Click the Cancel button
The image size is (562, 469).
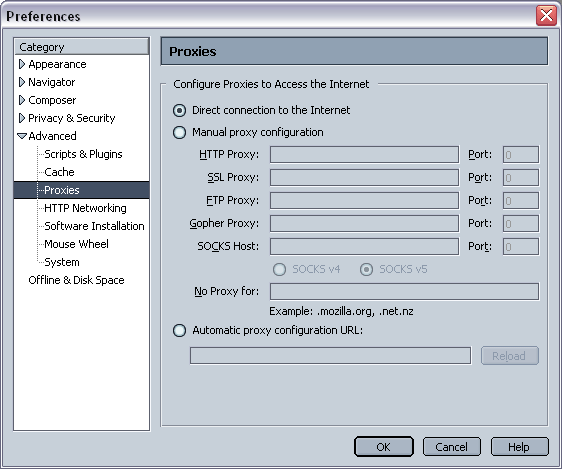[x=452, y=447]
